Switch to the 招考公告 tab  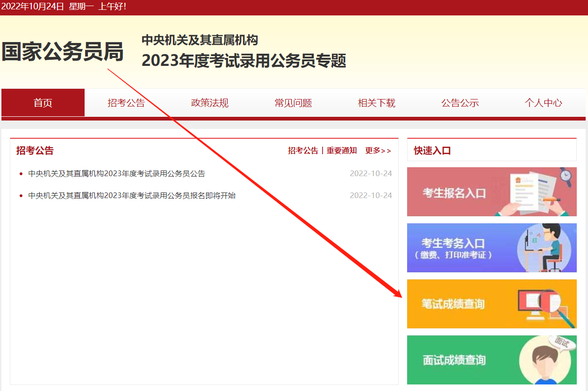[x=126, y=103]
